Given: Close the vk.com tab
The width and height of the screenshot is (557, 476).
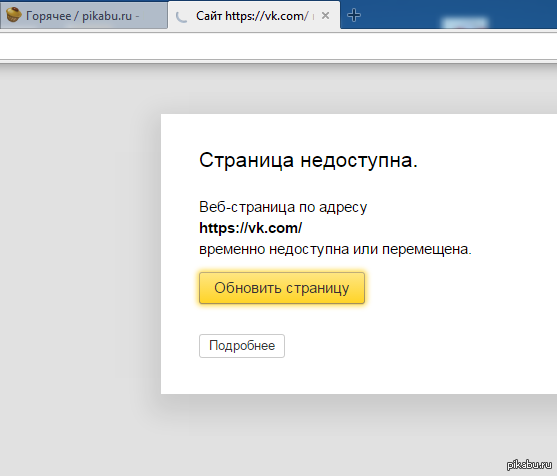Looking at the screenshot, I should click(x=325, y=16).
